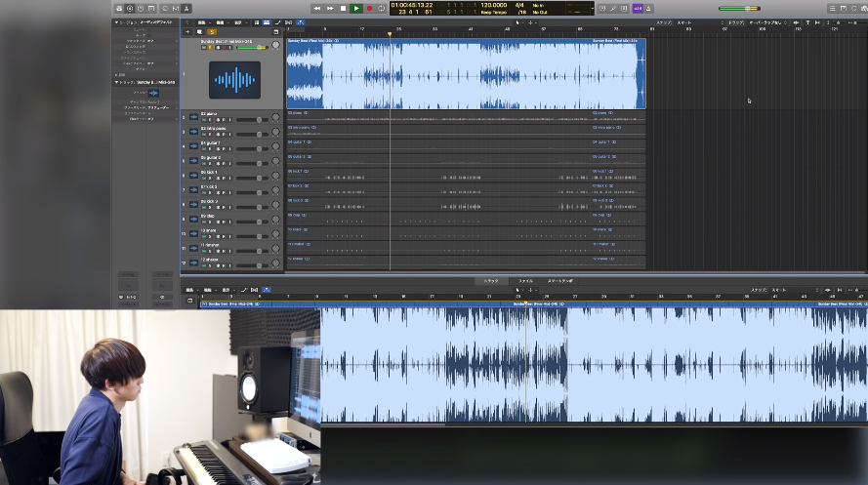
Task: Select the File tab in editor
Action: click(525, 280)
